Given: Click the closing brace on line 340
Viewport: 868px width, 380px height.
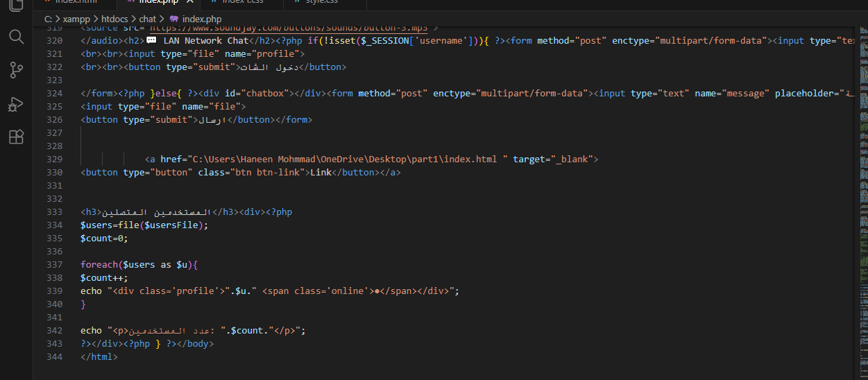Looking at the screenshot, I should [83, 304].
